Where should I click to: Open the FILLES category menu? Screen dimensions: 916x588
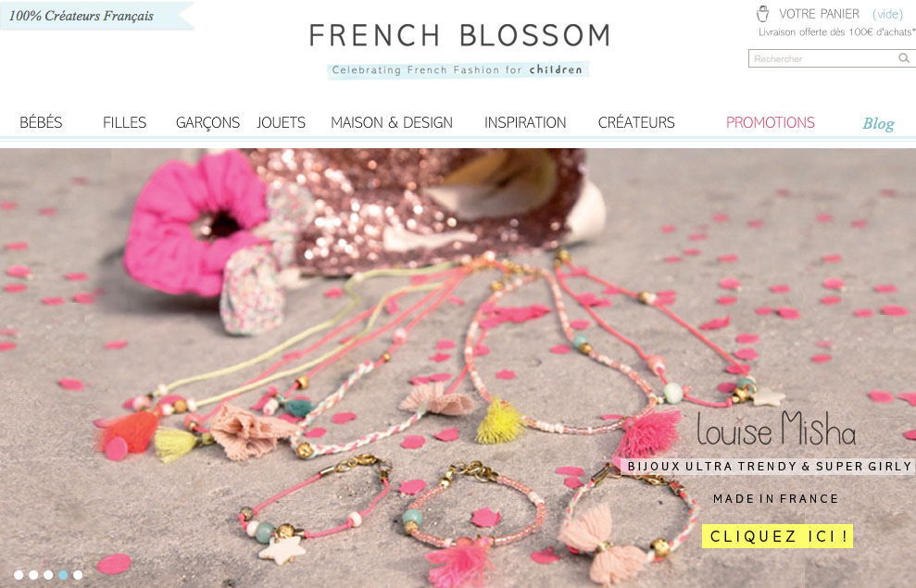[124, 122]
